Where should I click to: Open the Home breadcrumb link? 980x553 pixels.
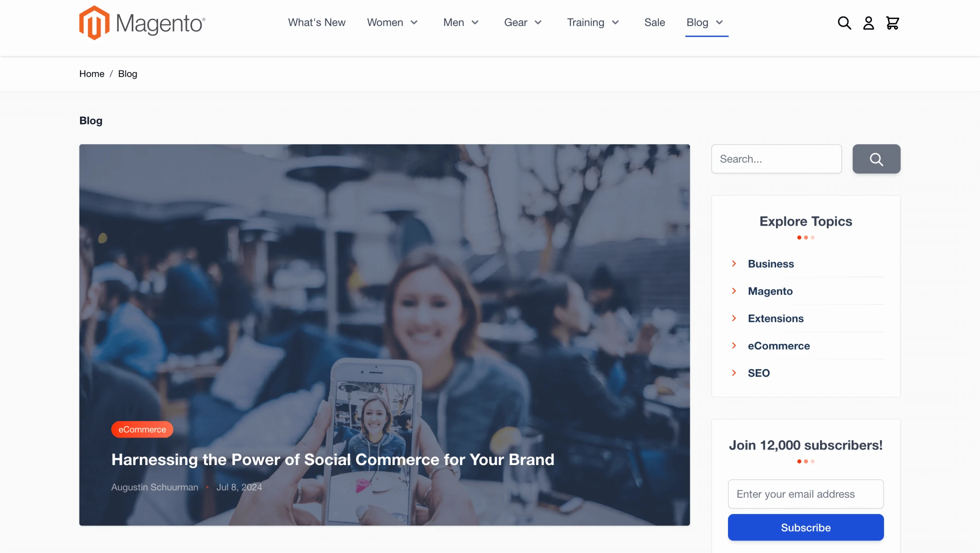click(x=92, y=74)
